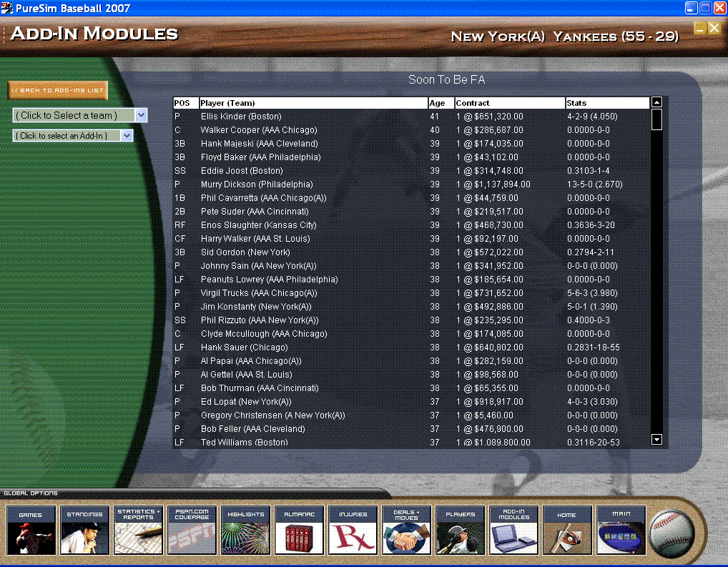The height and width of the screenshot is (567, 728).
Task: Click the baseball icon in bottom bar
Action: [672, 533]
